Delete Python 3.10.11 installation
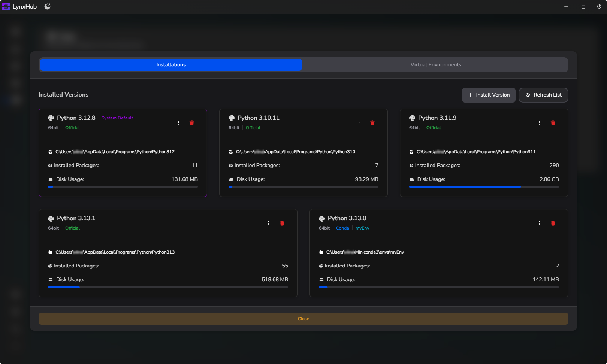Screen dimensions: 607x364 tap(372, 123)
